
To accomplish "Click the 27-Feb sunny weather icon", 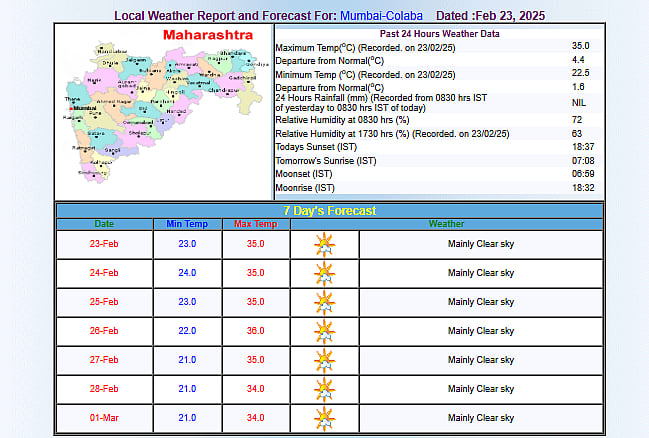I will click(x=324, y=360).
